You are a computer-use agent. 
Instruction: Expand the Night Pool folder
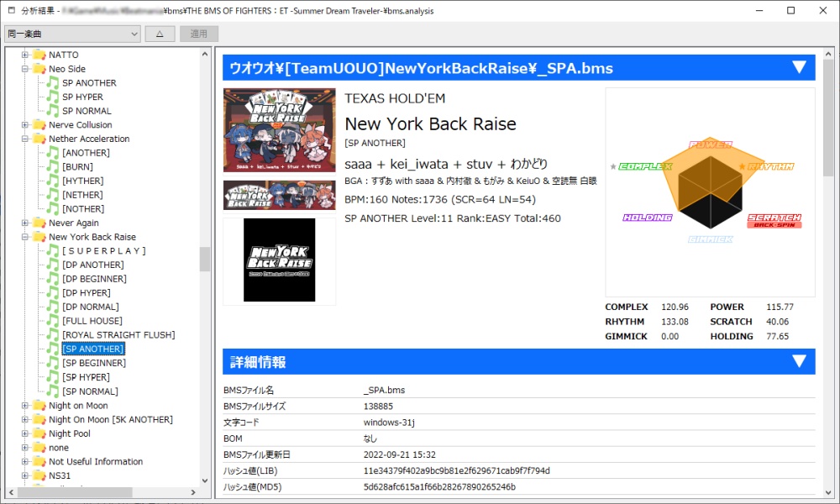(x=24, y=433)
